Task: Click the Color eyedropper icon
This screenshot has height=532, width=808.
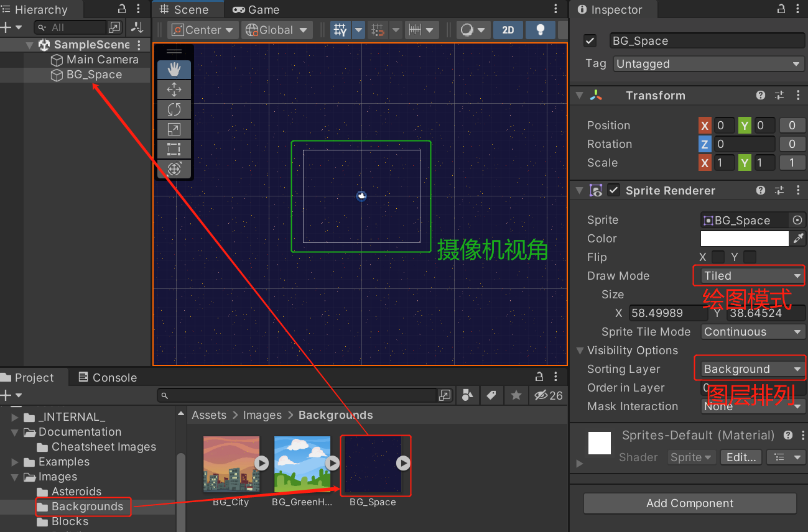Action: (798, 239)
